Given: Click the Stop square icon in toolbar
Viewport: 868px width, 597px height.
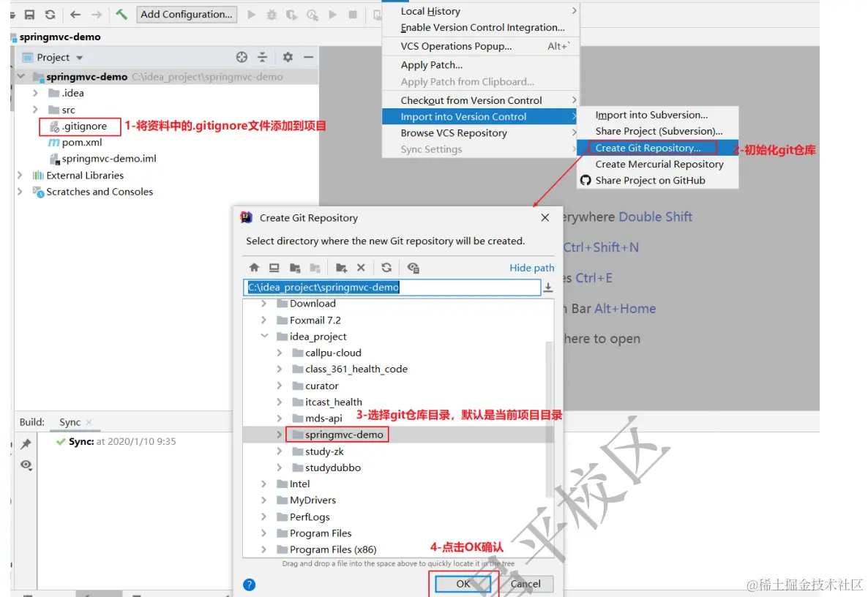Looking at the screenshot, I should 353,15.
